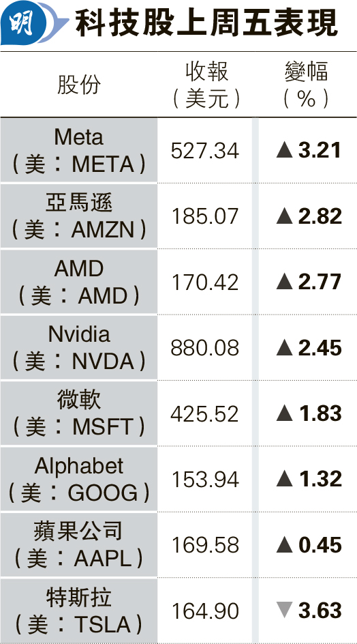This screenshot has height=644, width=357.
Task: Select the up arrow beside 2.77
Action: 284,282
